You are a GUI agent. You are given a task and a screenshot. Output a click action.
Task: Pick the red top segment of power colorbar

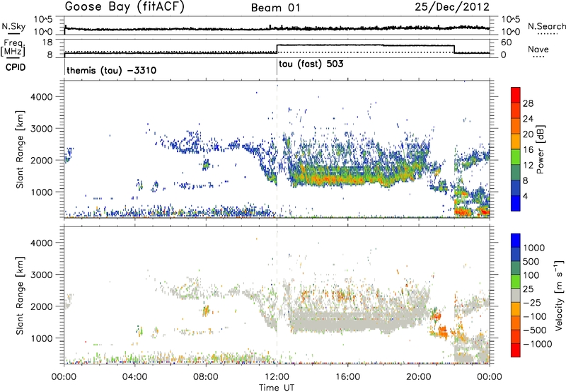coord(516,95)
